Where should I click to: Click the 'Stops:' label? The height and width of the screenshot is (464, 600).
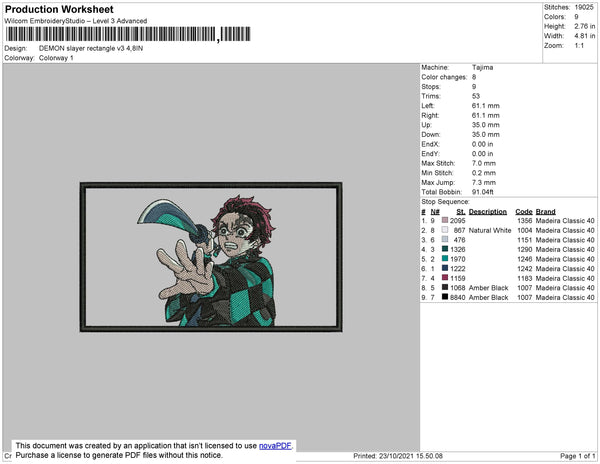click(x=431, y=86)
